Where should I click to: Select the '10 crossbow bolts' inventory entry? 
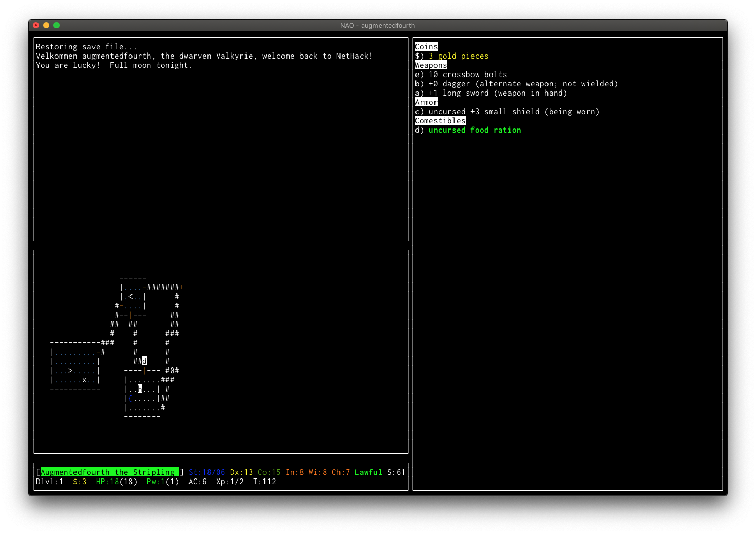(461, 74)
